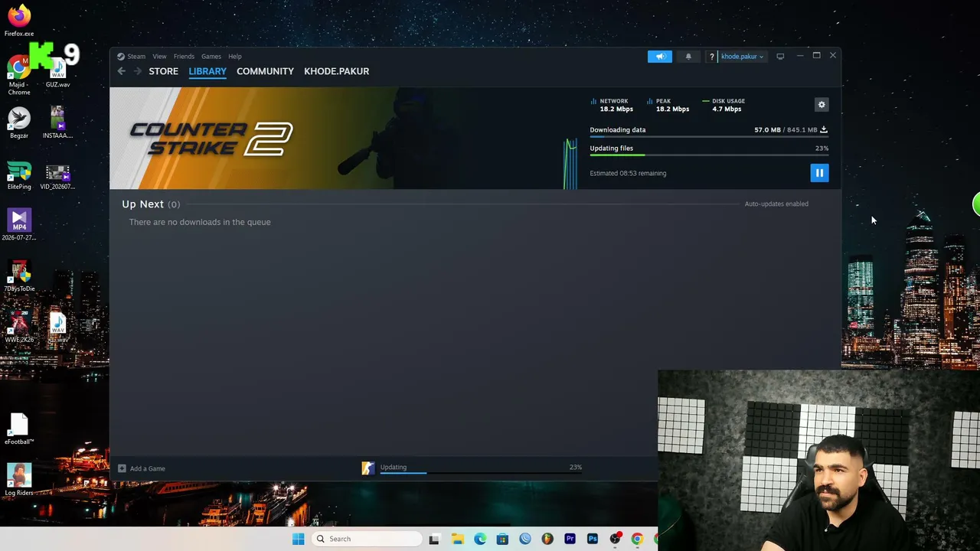
Task: Open Steam announcements megaphone icon
Action: [x=660, y=57]
